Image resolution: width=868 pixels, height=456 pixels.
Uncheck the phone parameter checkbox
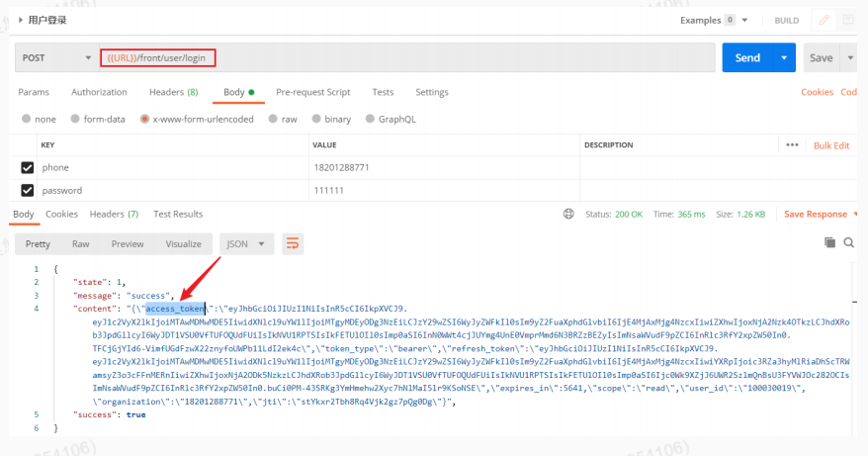pos(27,167)
